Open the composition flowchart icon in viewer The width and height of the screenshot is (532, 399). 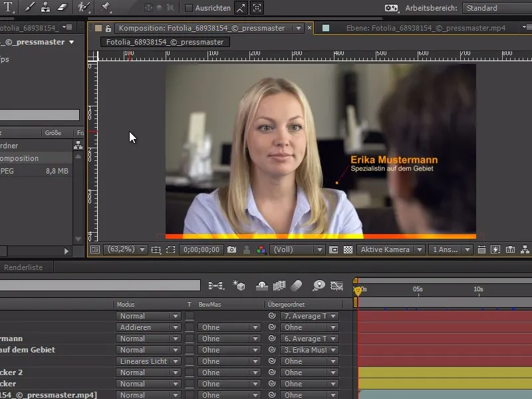(x=525, y=250)
